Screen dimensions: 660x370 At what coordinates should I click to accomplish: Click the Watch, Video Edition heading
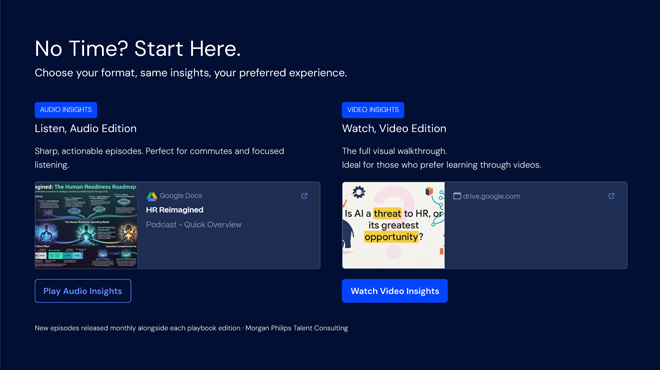(394, 128)
